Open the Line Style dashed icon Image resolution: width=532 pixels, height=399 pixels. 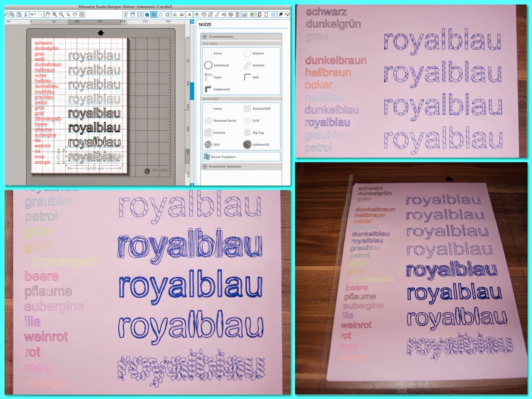pos(182,14)
